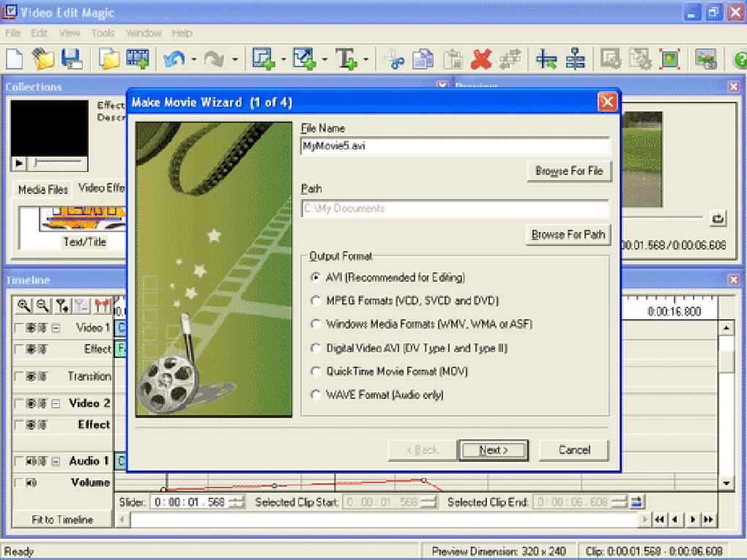Open the redo history dropdown arrow
747x560 pixels.
tap(235, 59)
